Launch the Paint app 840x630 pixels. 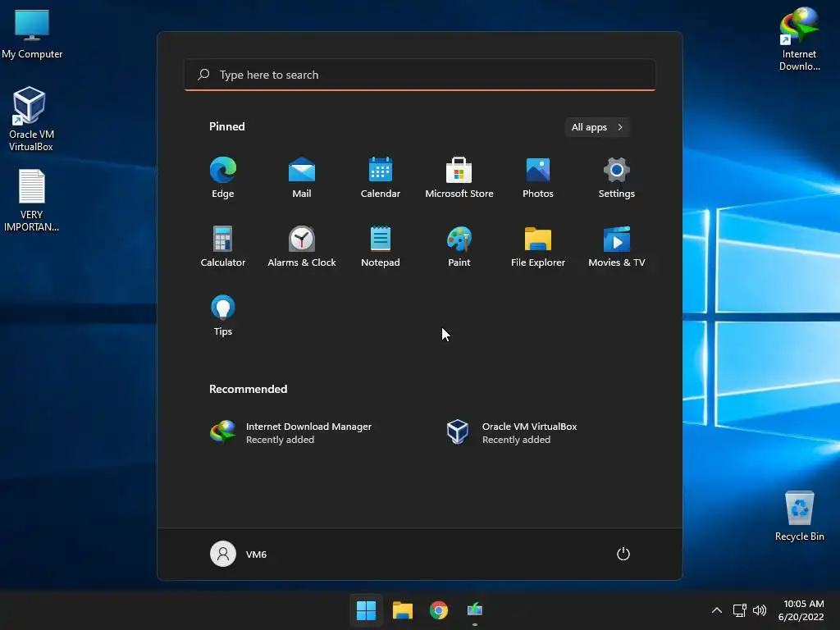(x=459, y=246)
